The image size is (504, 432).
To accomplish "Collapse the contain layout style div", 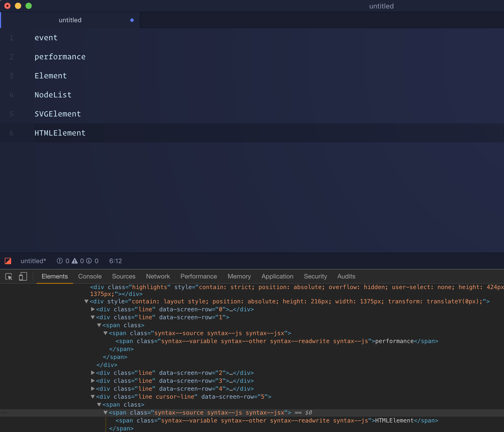I will (x=86, y=301).
